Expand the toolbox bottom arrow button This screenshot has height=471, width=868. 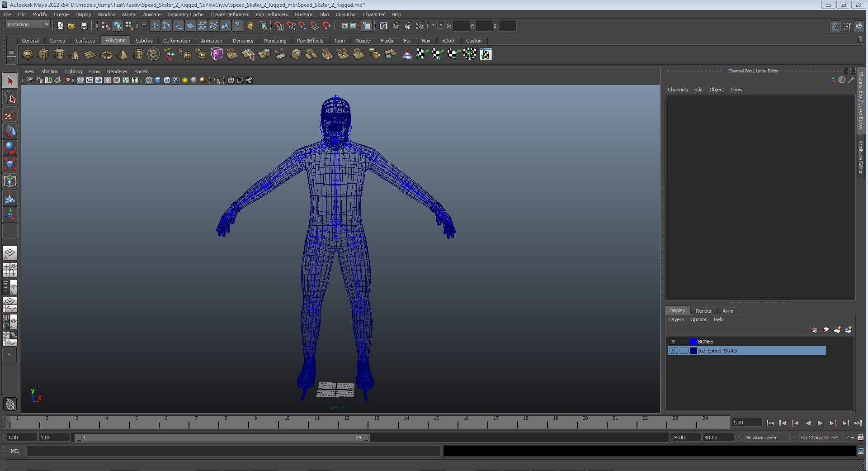click(9, 355)
